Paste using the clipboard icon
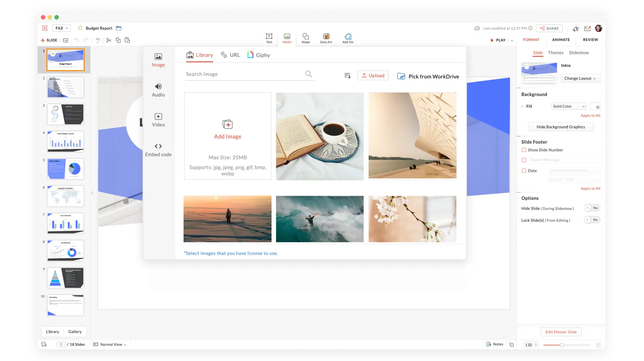This screenshot has height=361, width=644. [127, 40]
